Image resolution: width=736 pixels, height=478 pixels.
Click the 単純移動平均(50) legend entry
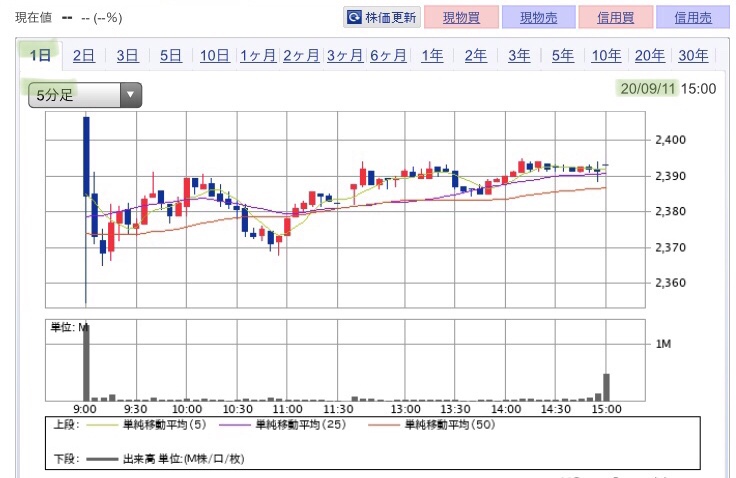tap(431, 425)
